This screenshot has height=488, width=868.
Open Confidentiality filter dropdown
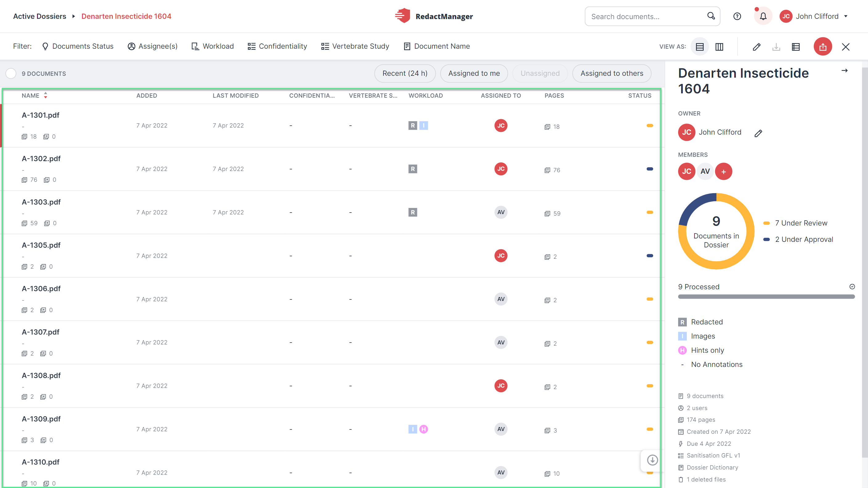277,46
